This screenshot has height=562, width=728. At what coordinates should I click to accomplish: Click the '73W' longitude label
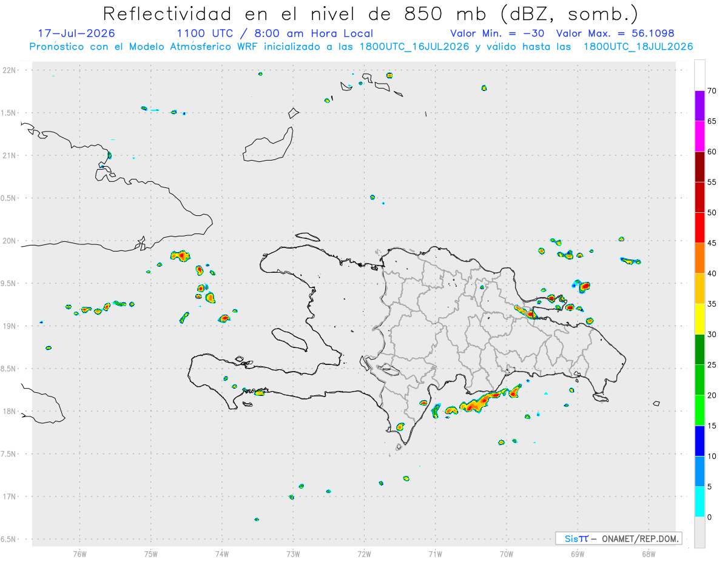293,554
